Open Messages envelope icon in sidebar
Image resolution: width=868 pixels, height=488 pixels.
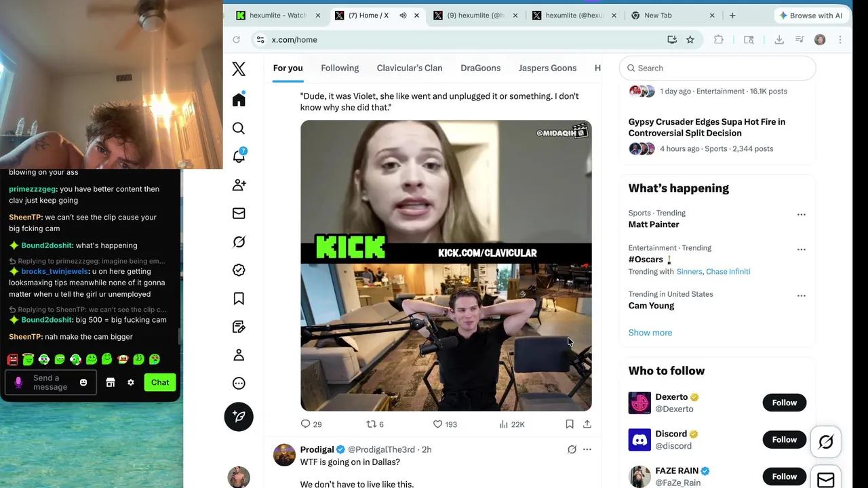coord(239,213)
